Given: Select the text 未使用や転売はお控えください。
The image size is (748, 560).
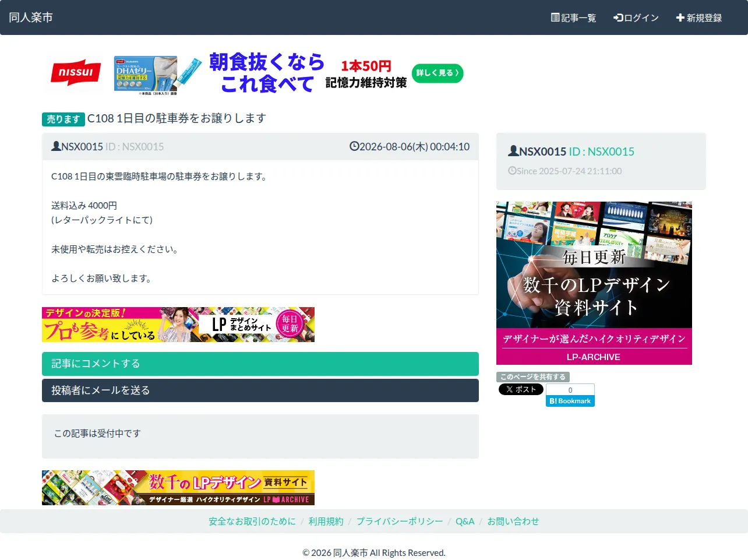Looking at the screenshot, I should [x=117, y=249].
